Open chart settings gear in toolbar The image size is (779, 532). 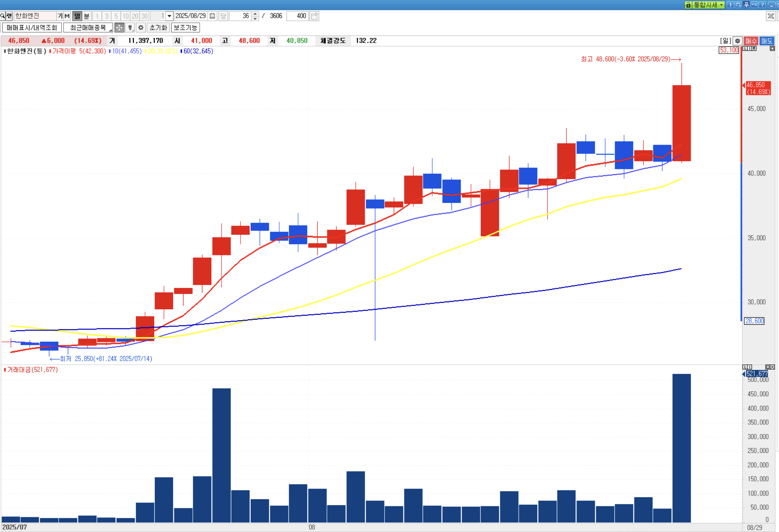pyautogui.click(x=141, y=27)
